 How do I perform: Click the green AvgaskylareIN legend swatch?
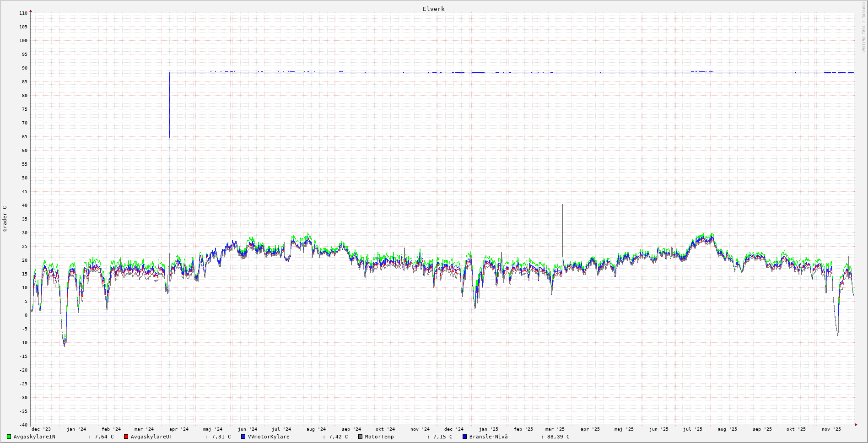[9, 437]
